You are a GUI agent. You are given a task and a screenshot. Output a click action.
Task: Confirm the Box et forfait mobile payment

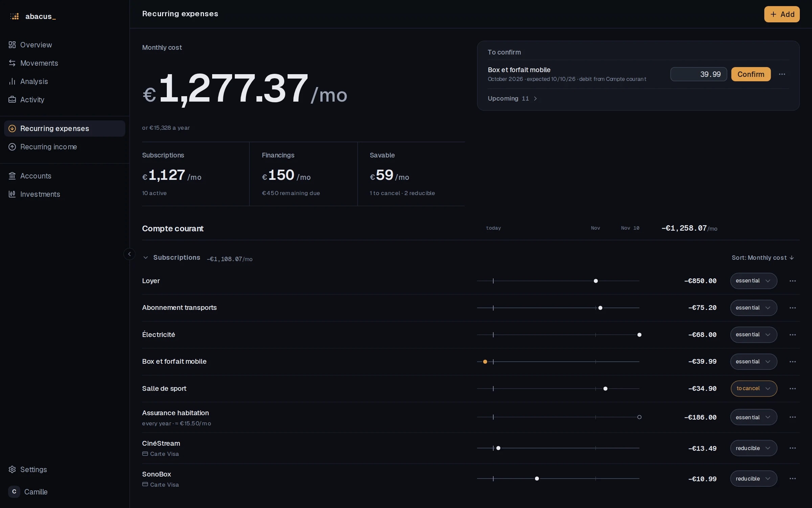point(751,74)
